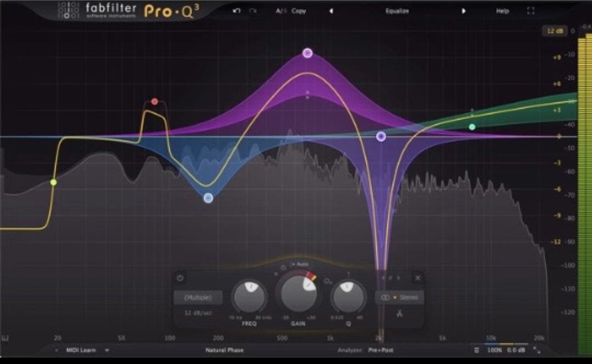Click the Q knob
This screenshot has width=592, height=364.
point(348,297)
